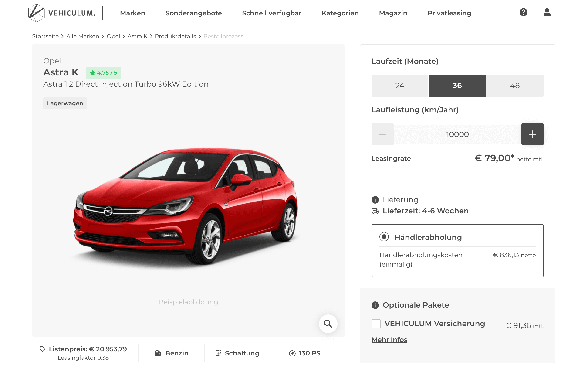Screen dimensions: 588x369
Task: Click the Astra 1.2 Direct Injection model title
Action: click(x=126, y=84)
